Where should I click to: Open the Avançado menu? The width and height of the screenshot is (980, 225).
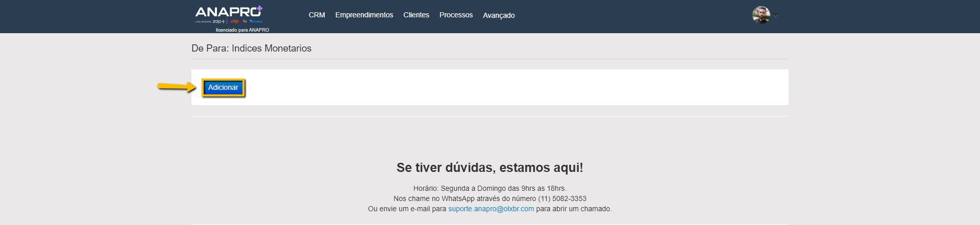[499, 15]
